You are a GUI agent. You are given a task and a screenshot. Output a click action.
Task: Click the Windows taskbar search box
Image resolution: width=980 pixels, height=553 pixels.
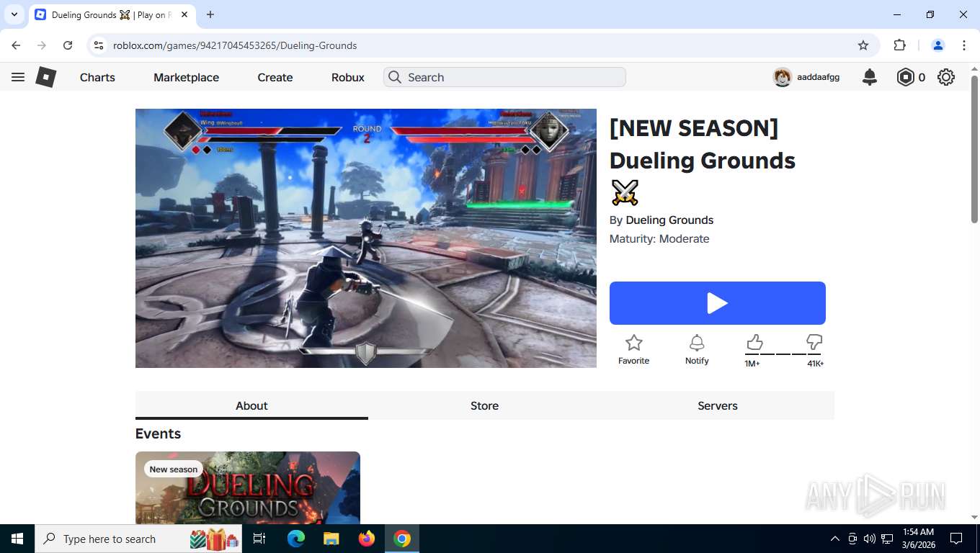tap(138, 539)
